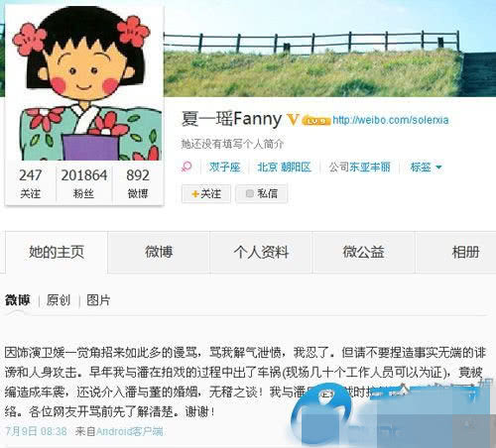Screen dimensions: 496x448
Task: Open the weibo.com/solerxia profile link
Action: [391, 120]
